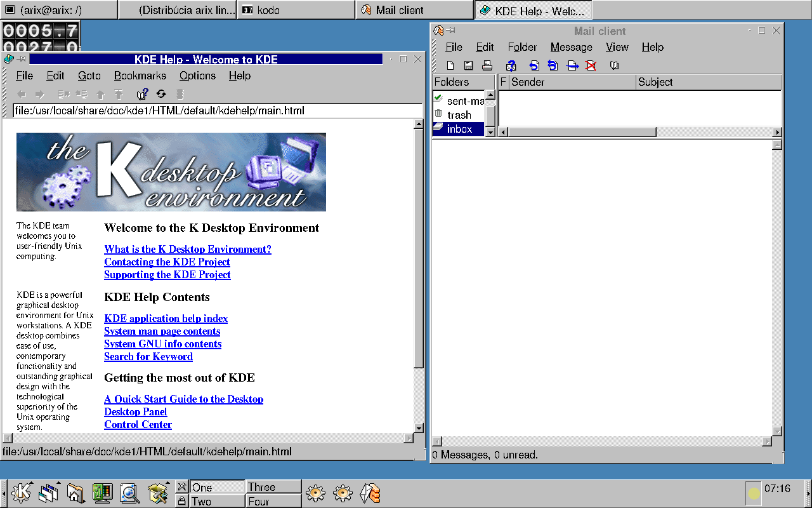
Task: Click the New message icon in Mail client
Action: (x=450, y=65)
